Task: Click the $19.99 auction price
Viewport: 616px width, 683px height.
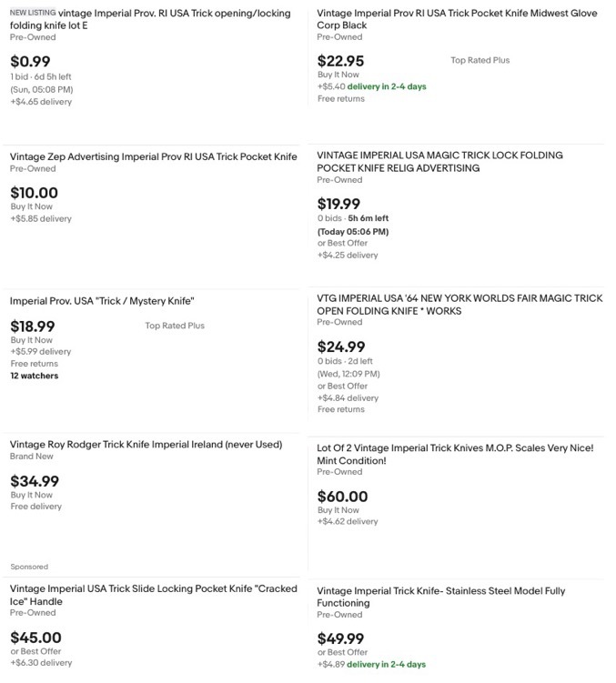Action: pos(338,204)
